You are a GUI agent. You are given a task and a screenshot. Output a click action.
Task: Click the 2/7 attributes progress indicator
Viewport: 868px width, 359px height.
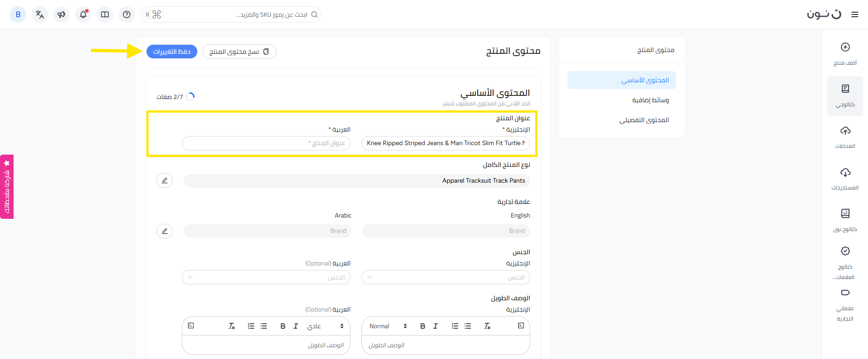pyautogui.click(x=175, y=97)
